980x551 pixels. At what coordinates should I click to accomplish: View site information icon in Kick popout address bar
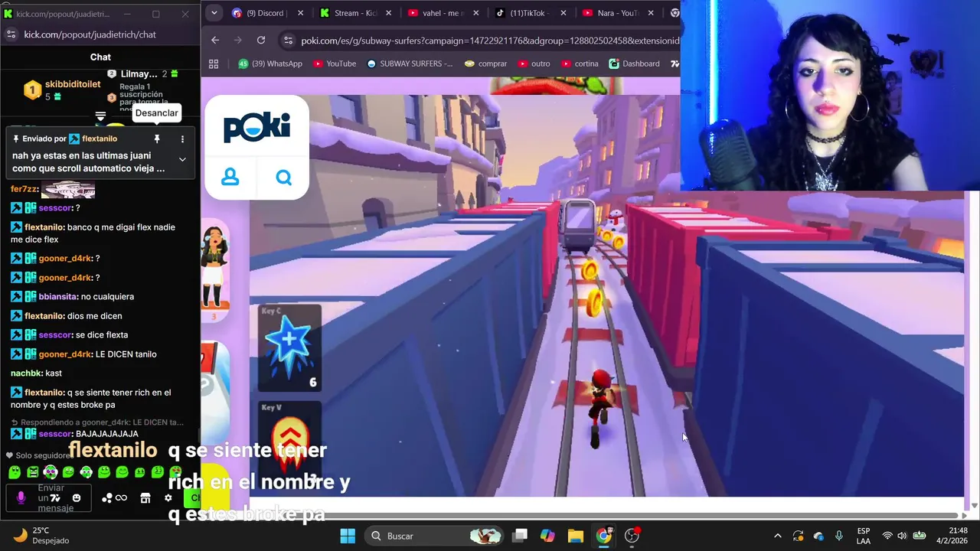[11, 34]
